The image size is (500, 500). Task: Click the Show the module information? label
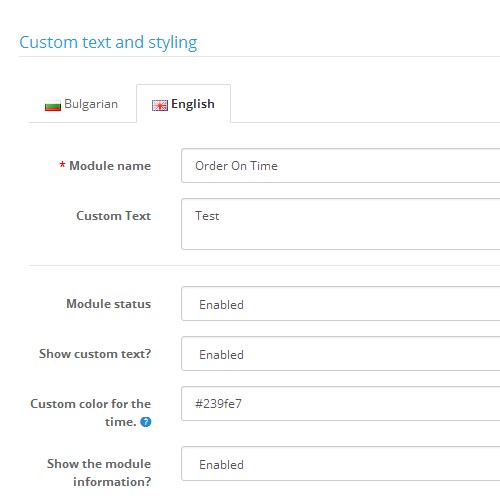[99, 473]
